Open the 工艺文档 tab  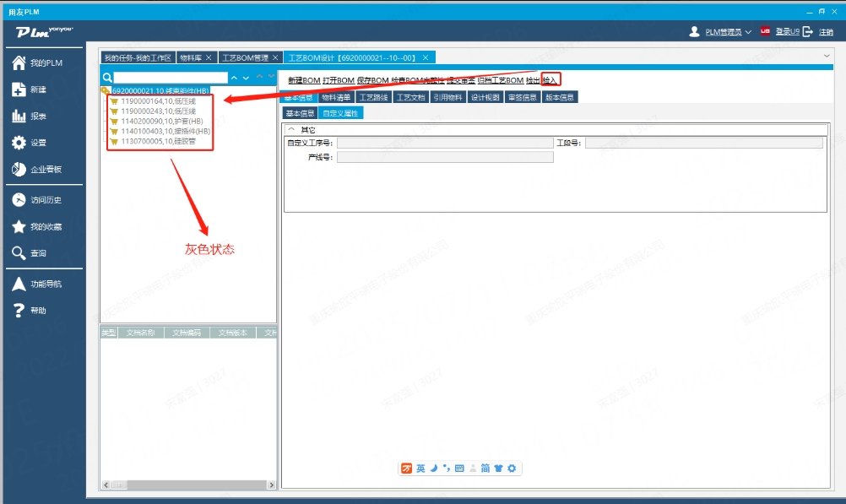[x=410, y=97]
